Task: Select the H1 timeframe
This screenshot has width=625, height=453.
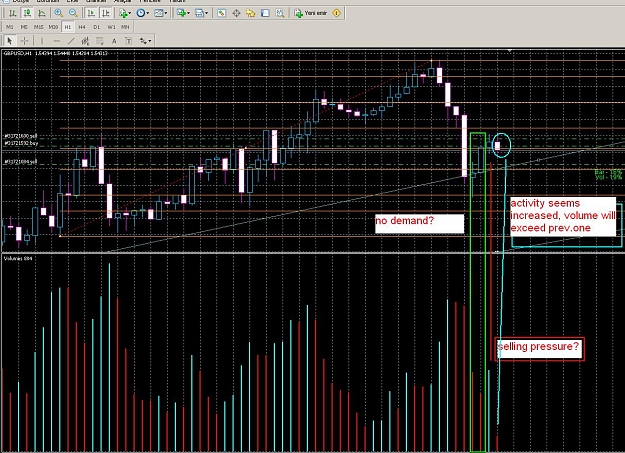Action: point(67,27)
